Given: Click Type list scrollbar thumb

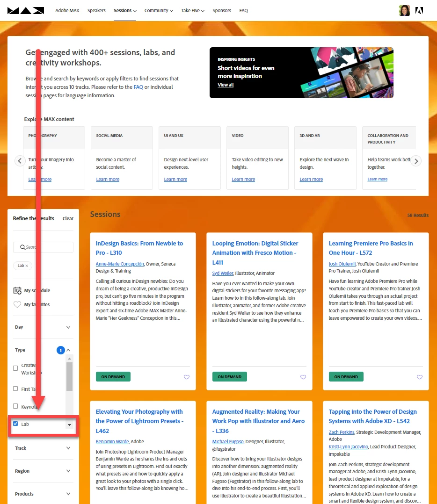Looking at the screenshot, I should [69, 376].
